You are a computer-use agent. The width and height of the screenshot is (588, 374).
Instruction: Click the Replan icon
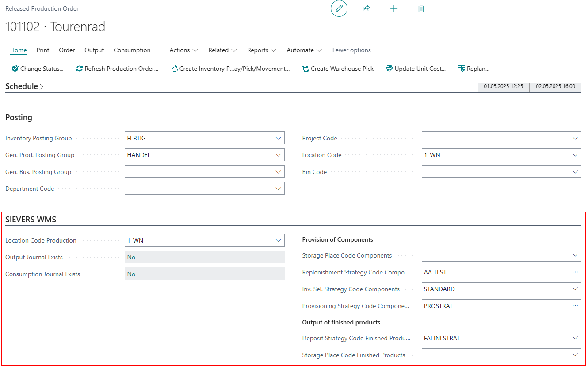462,69
